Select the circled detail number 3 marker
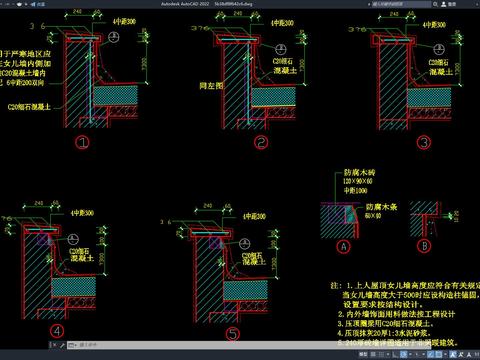Viewport: 480px width, 360px height. [424, 143]
